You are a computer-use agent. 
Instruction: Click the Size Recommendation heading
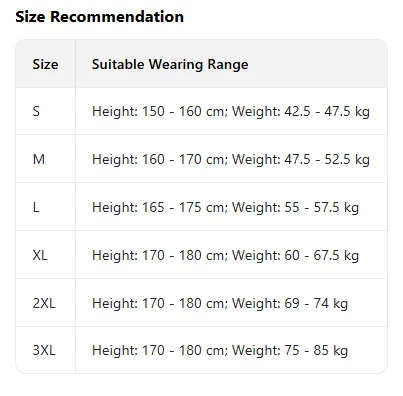point(99,17)
